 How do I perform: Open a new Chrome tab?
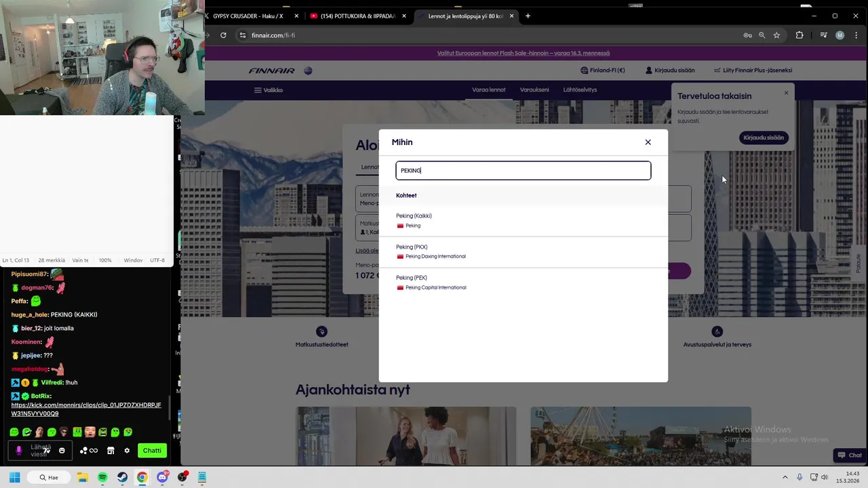[x=528, y=16]
